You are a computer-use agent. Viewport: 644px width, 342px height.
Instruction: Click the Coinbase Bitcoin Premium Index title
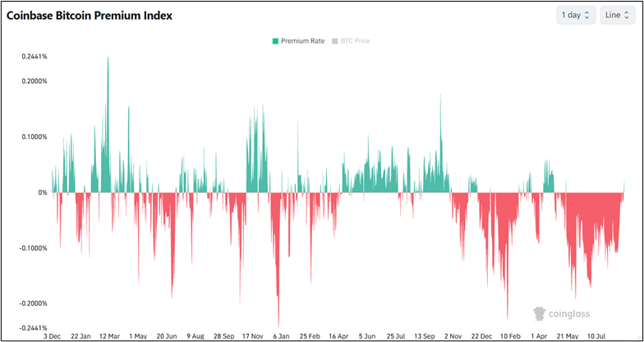pyautogui.click(x=89, y=16)
